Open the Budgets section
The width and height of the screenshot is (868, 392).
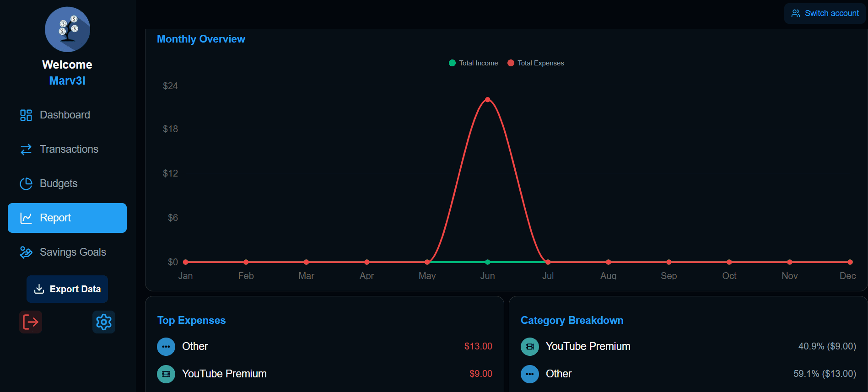[67, 183]
